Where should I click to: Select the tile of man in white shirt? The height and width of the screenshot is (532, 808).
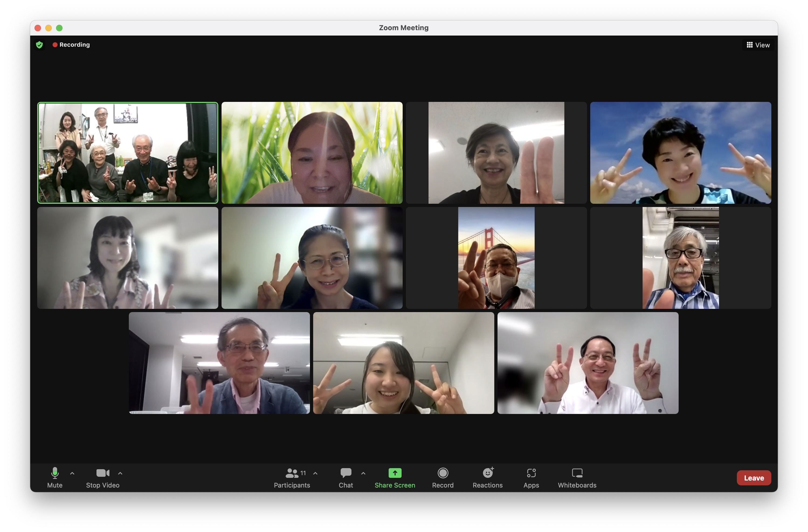588,363
